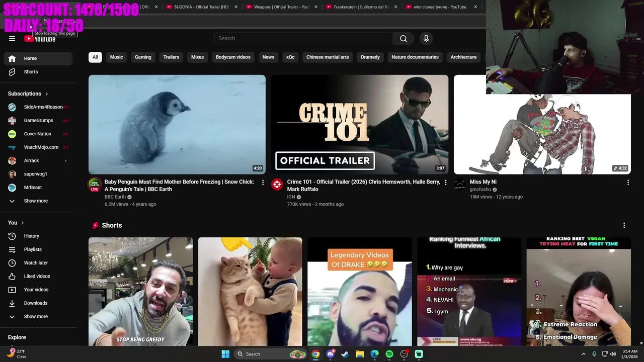Image resolution: width=644 pixels, height=362 pixels.
Task: Open Home in the sidebar
Action: (38, 58)
